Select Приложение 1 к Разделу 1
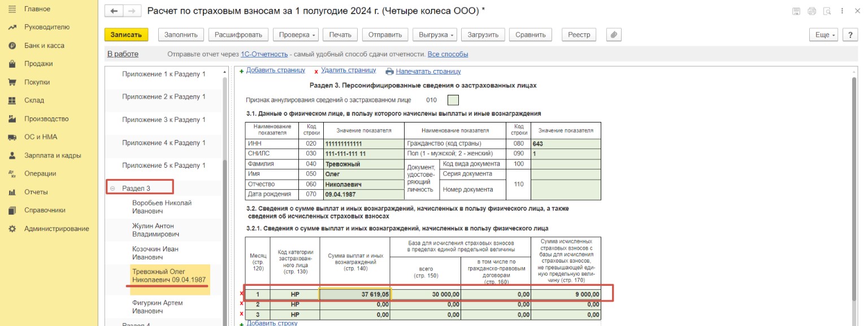Screen dimensions: 868x326 pyautogui.click(x=164, y=74)
